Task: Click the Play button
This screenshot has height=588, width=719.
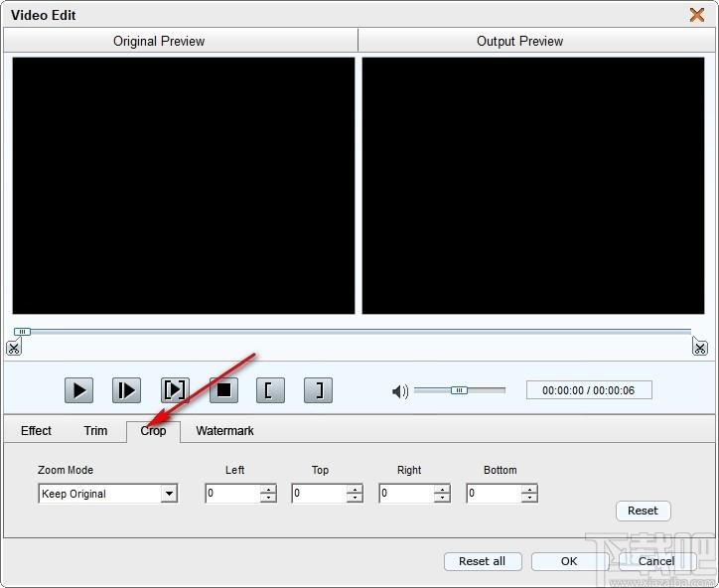Action: tap(78, 390)
